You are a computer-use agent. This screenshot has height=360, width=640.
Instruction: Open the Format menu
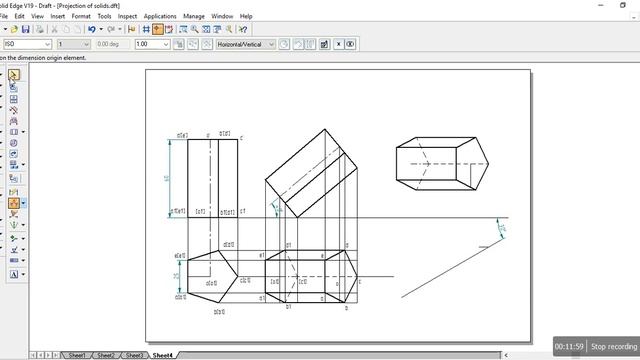click(81, 16)
